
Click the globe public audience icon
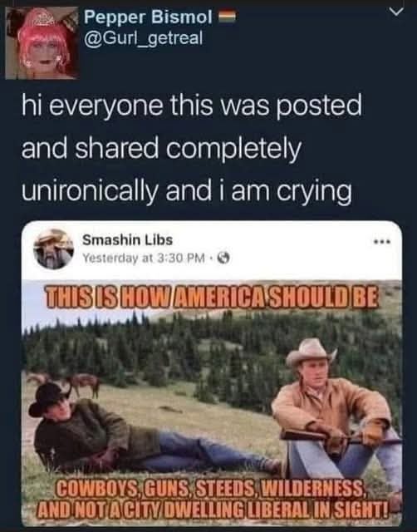(223, 259)
